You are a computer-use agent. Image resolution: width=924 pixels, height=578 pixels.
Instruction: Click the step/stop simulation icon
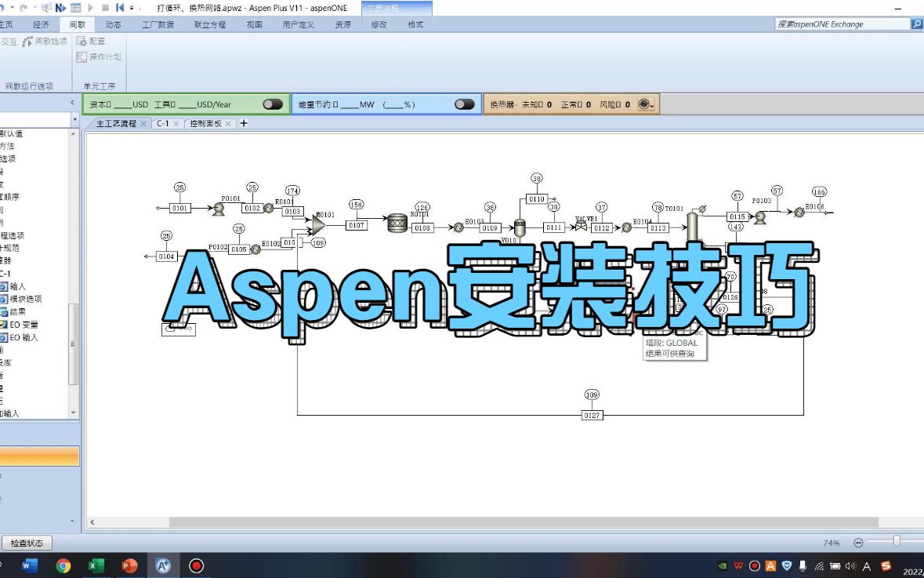click(106, 8)
